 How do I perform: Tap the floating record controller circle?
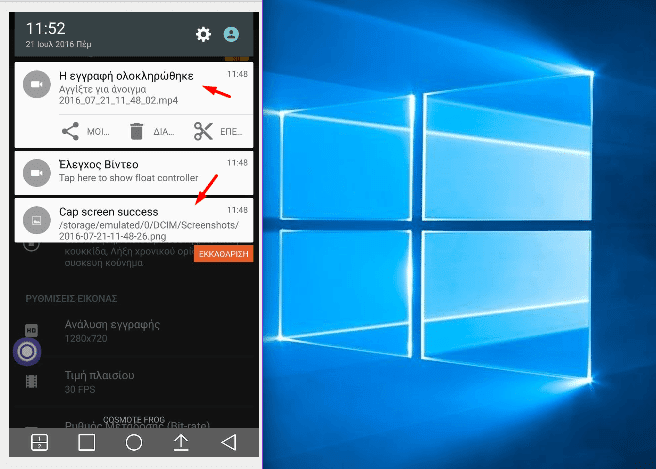pos(27,351)
